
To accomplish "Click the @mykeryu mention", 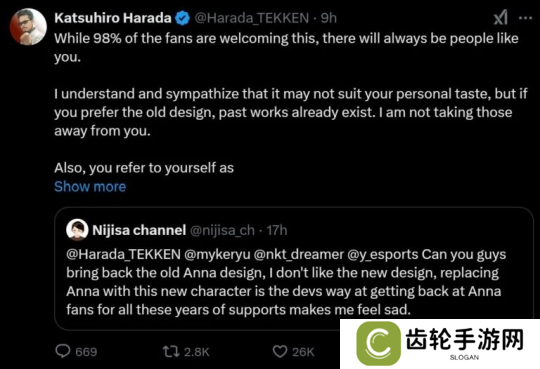I will coord(217,254).
